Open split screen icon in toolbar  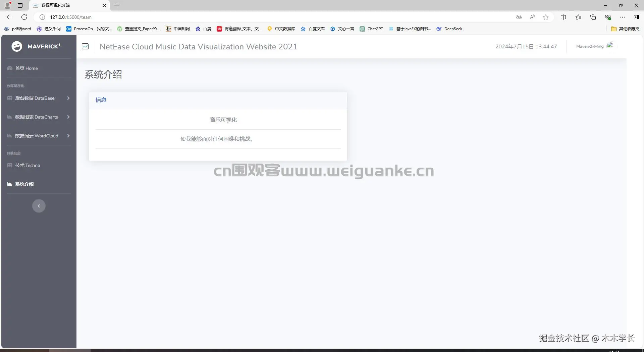[563, 17]
